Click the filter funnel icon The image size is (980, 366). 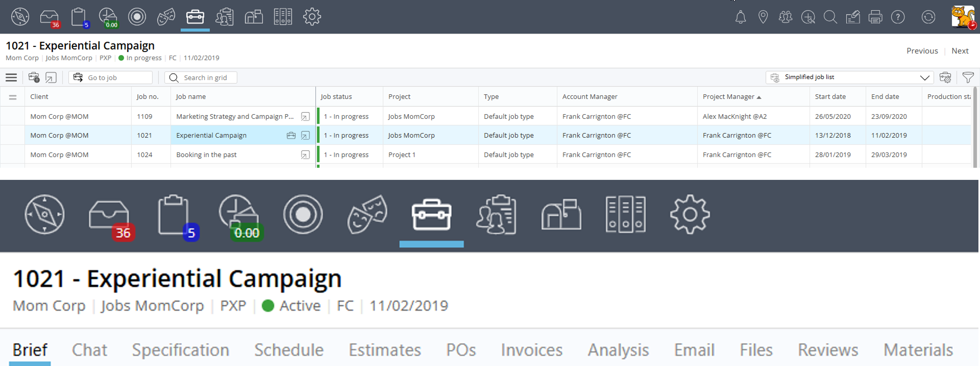coord(968,77)
